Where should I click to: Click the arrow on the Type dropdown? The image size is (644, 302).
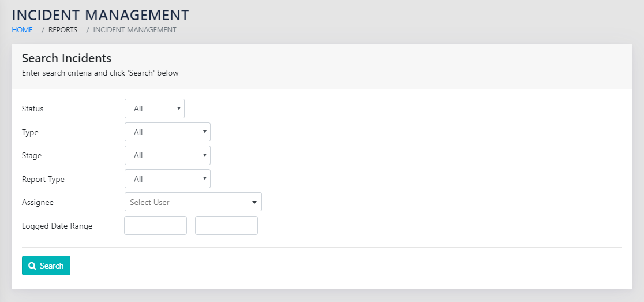205,132
